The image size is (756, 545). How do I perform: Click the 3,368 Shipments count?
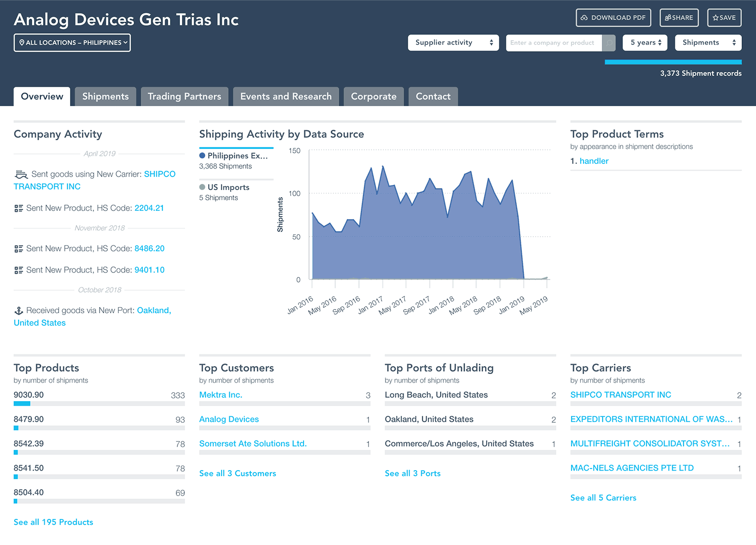(225, 166)
